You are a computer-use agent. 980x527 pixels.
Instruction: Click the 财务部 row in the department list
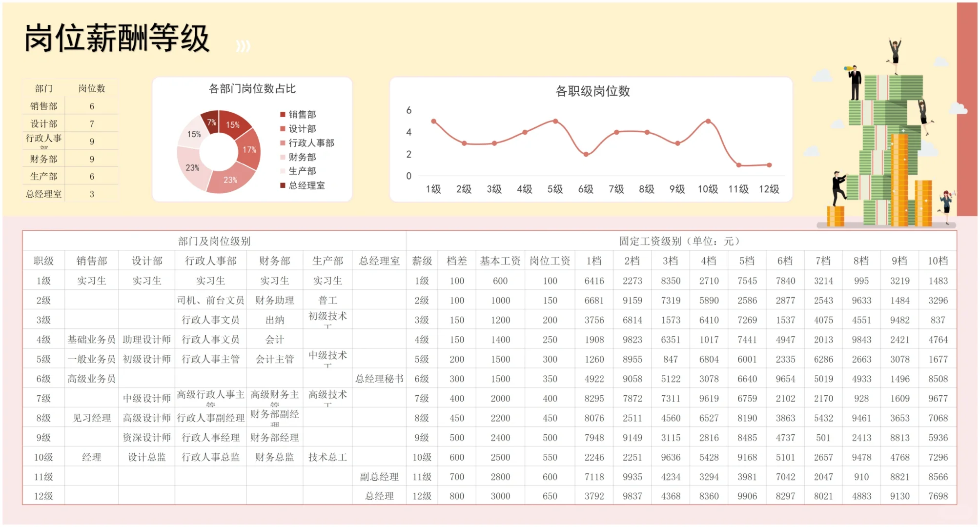click(x=43, y=159)
